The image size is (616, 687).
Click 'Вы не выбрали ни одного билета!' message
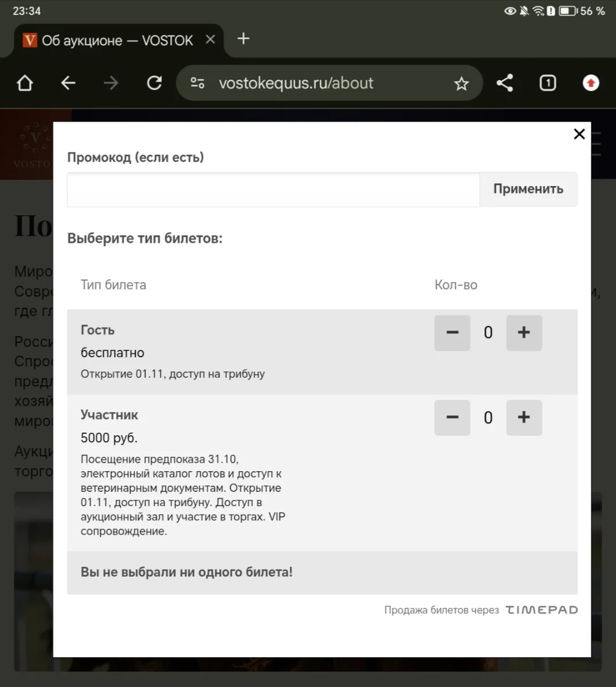pos(187,572)
